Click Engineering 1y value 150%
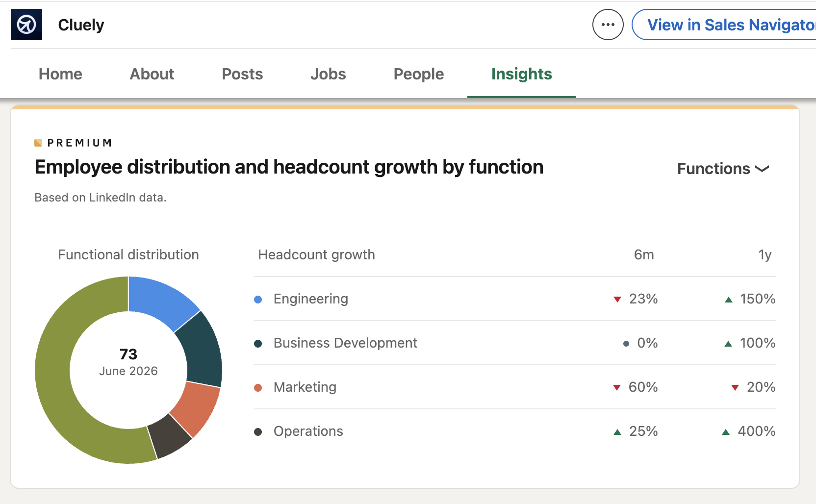The image size is (816, 504). point(758,299)
